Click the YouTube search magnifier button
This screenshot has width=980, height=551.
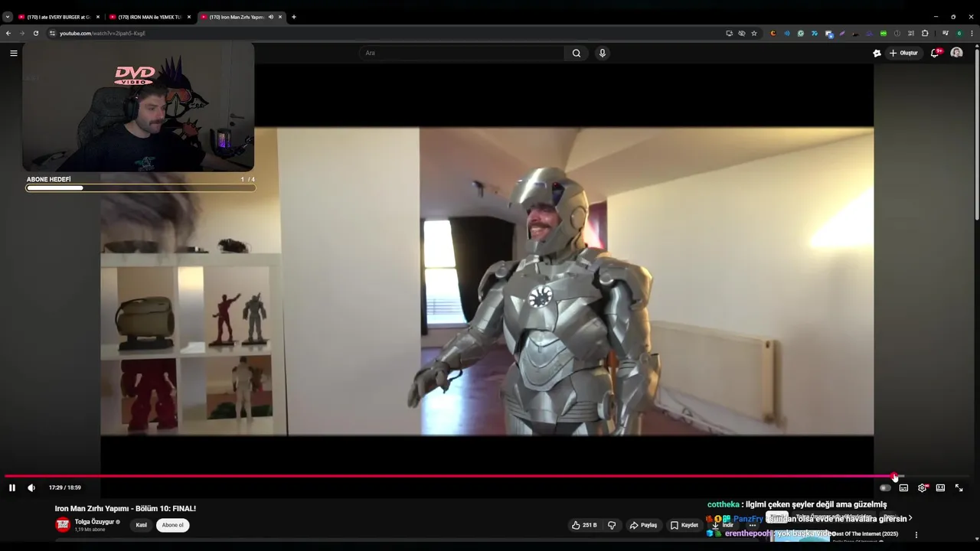coord(577,53)
